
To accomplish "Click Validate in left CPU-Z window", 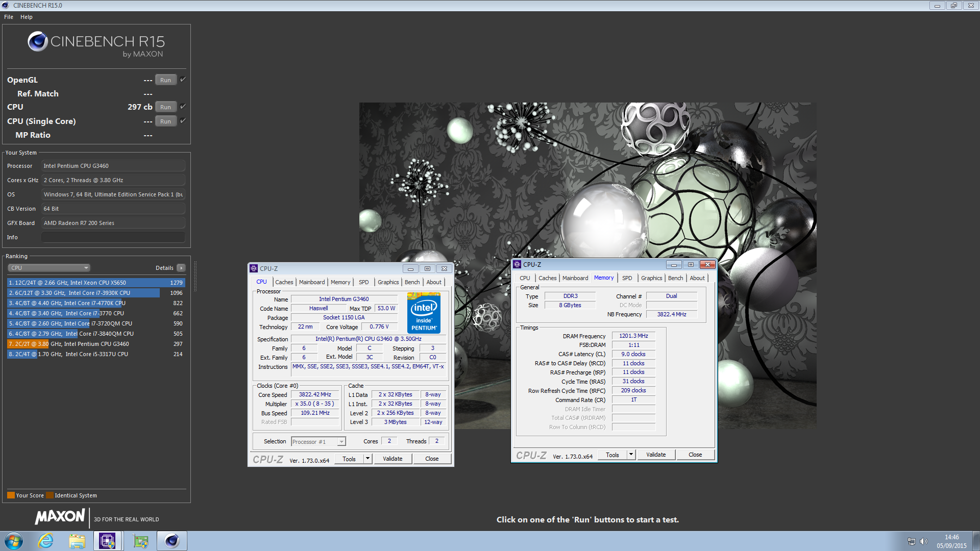I will 393,459.
